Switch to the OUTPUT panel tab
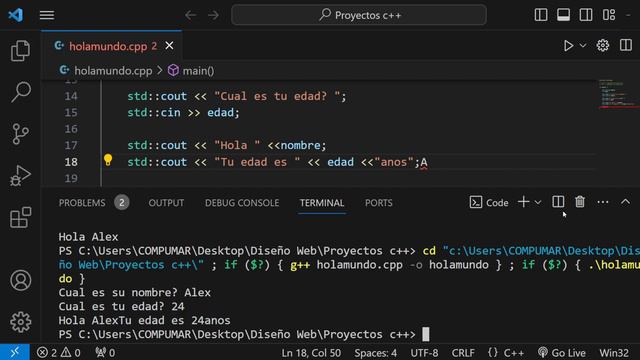 (166, 203)
